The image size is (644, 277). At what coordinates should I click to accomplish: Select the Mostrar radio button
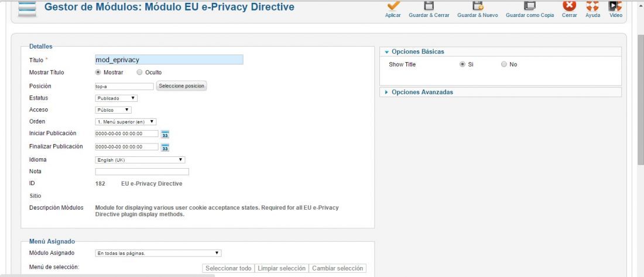[98, 73]
